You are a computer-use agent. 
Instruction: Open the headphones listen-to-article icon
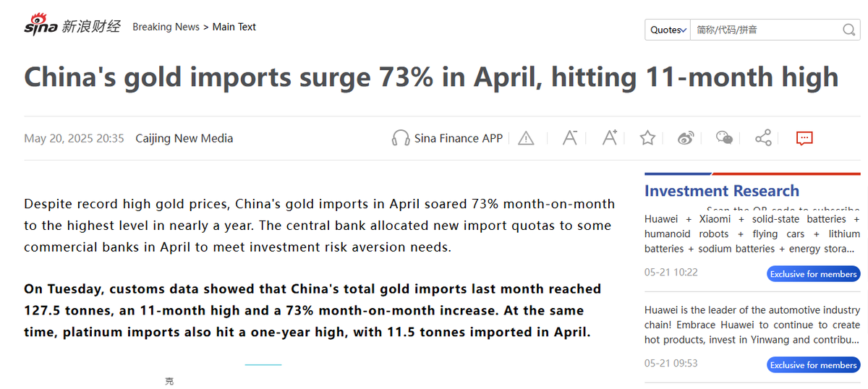click(x=401, y=138)
